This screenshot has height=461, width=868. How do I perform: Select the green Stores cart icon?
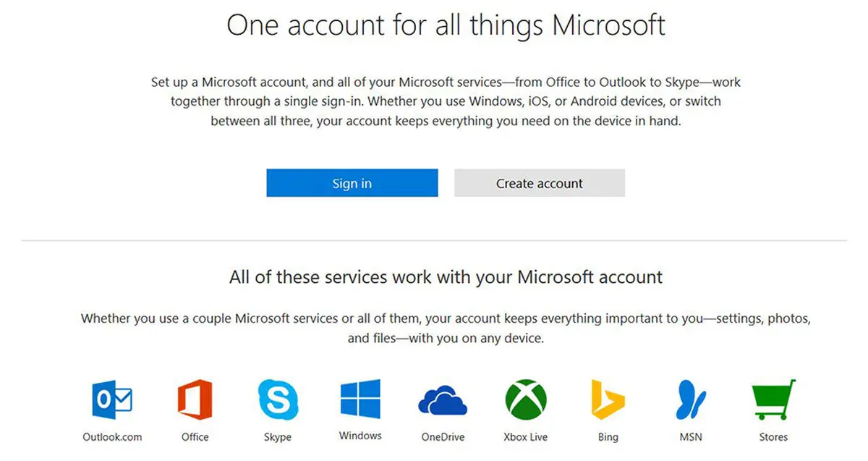coord(773,400)
